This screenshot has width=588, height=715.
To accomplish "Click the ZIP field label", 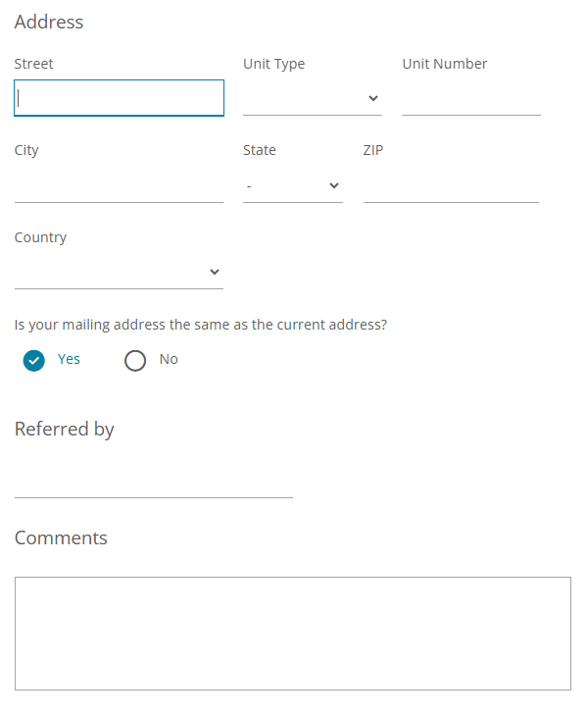I will click(x=372, y=150).
